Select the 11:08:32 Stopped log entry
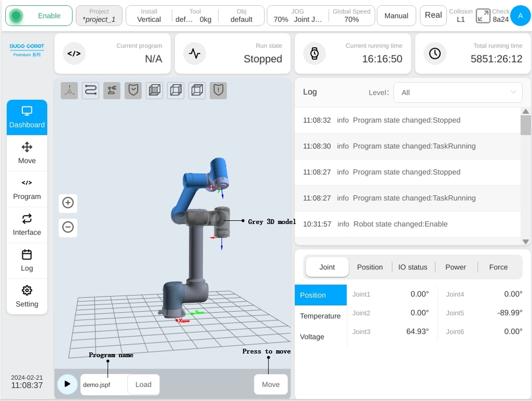532x401 pixels. pyautogui.click(x=407, y=120)
